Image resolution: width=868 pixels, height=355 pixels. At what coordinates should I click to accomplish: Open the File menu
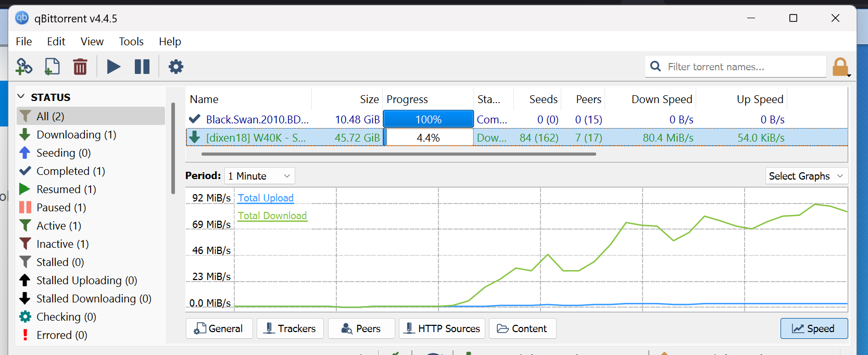pyautogui.click(x=24, y=41)
